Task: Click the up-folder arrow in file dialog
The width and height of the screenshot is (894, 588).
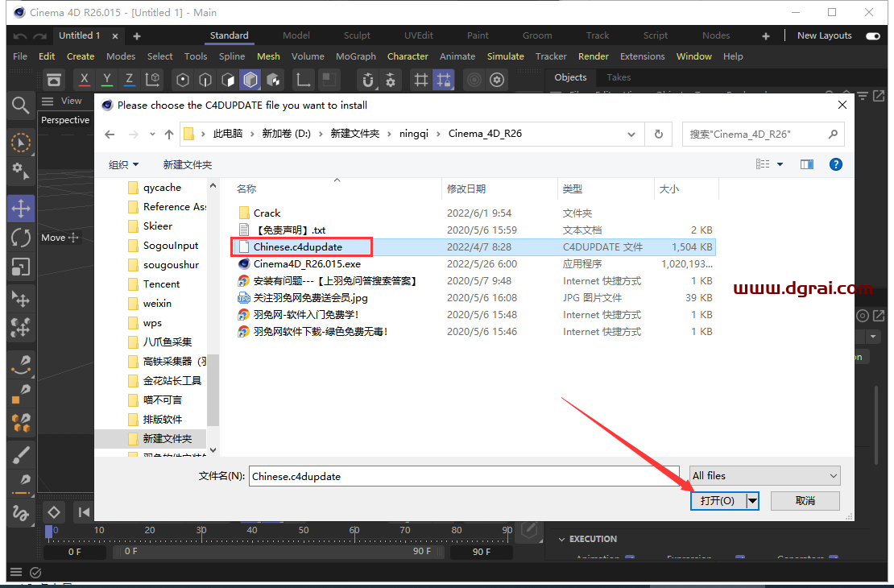Action: tap(169, 134)
